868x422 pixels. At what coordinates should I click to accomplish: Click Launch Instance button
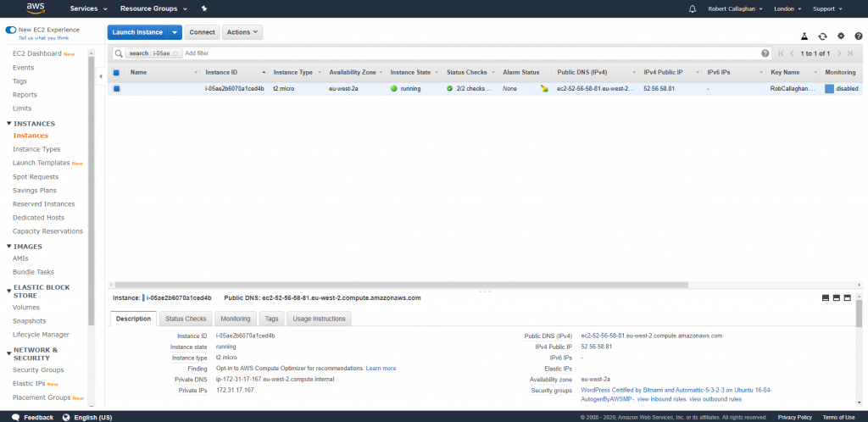(x=138, y=32)
